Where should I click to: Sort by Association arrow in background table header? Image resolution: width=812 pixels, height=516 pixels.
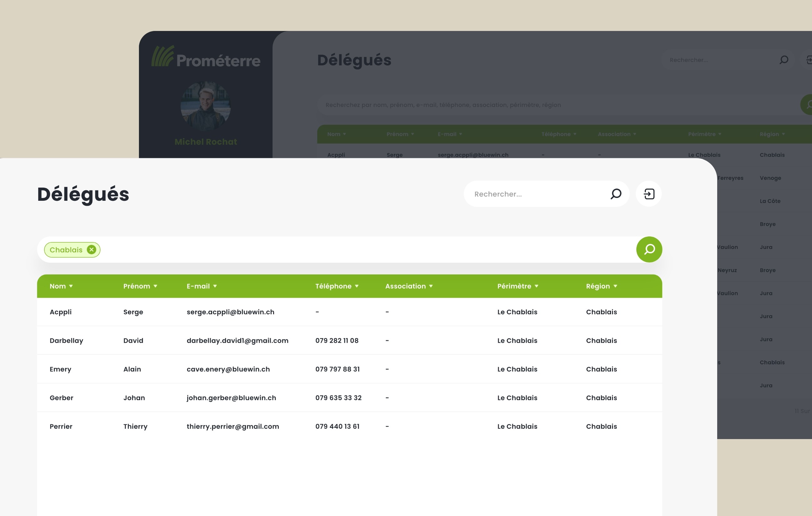tap(635, 134)
